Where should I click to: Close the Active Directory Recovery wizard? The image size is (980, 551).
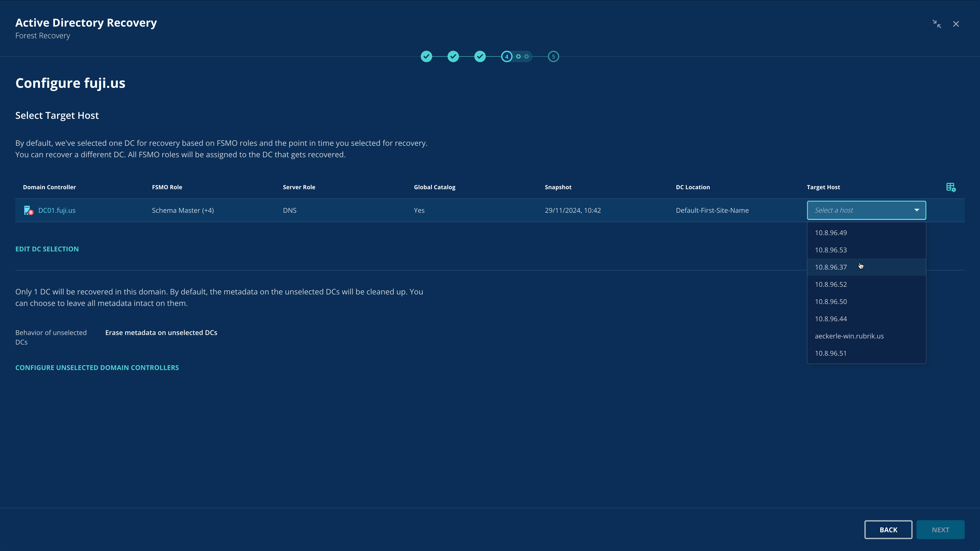tap(956, 24)
